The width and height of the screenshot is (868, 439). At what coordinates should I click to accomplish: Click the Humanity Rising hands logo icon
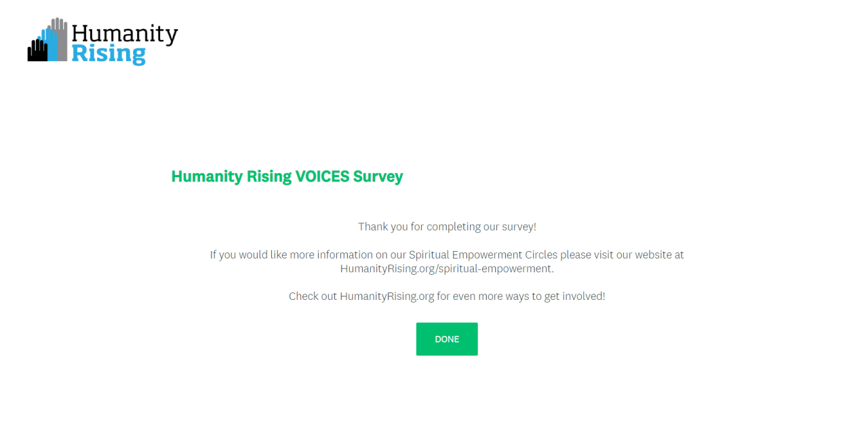click(47, 41)
